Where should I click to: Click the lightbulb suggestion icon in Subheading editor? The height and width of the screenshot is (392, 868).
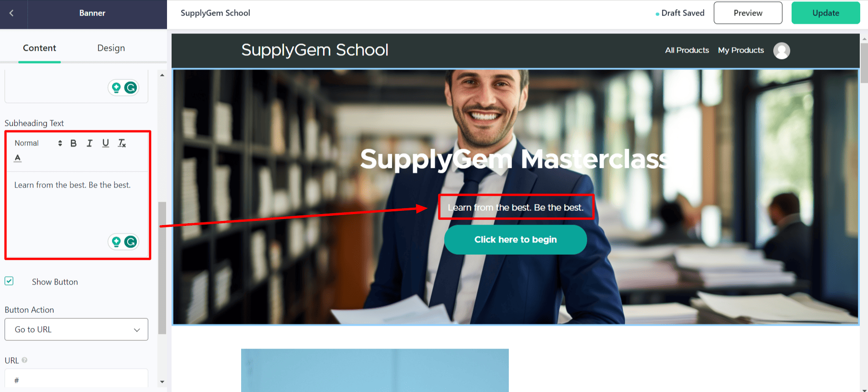[x=116, y=242]
